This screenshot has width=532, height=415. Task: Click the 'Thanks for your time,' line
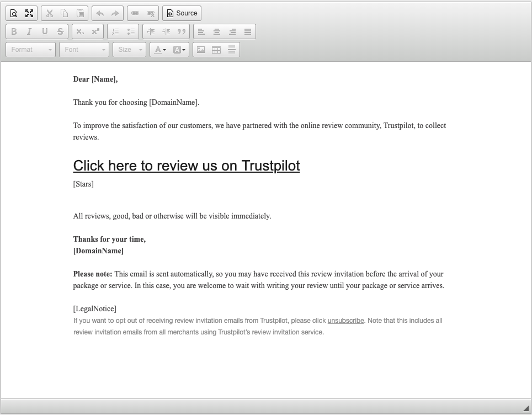pos(110,239)
